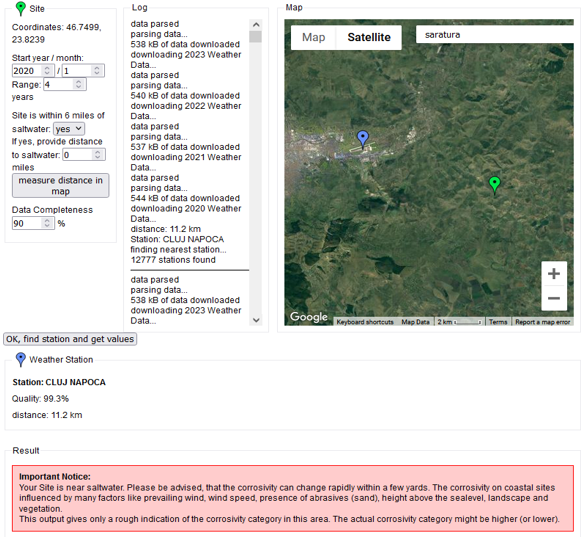Click the green Site pin icon
This screenshot has height=537, width=581.
(21, 9)
